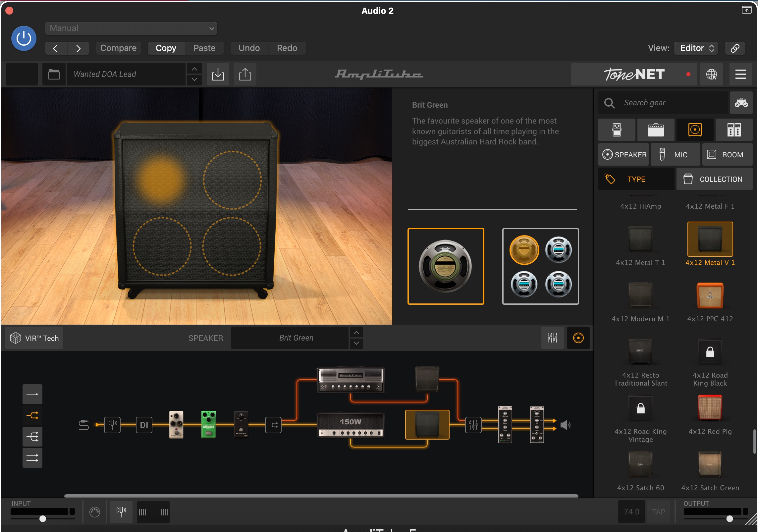Viewport: 758px width, 532px height.
Task: Switch to the SPEAKER tab
Action: click(623, 155)
